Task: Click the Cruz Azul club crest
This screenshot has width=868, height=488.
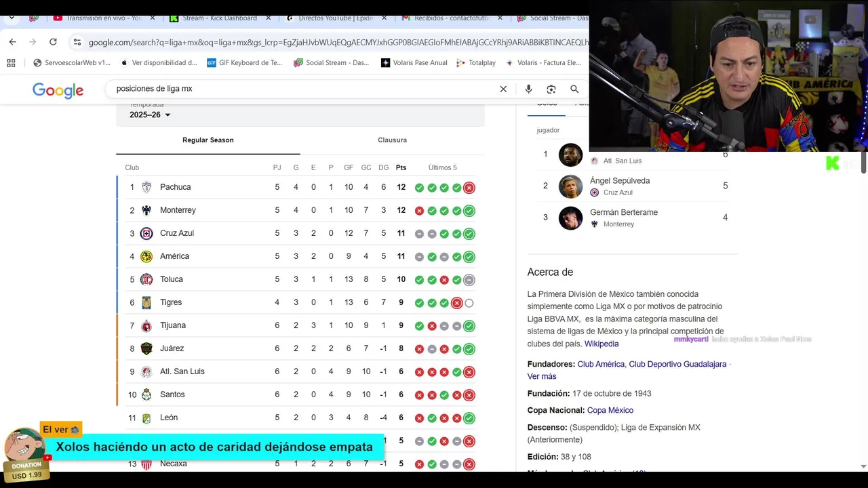Action: tap(146, 233)
